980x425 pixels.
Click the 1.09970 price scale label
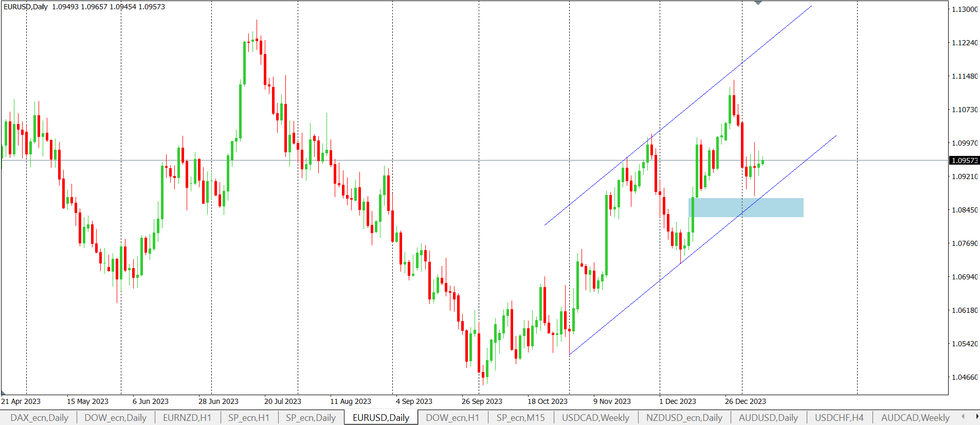(x=965, y=143)
